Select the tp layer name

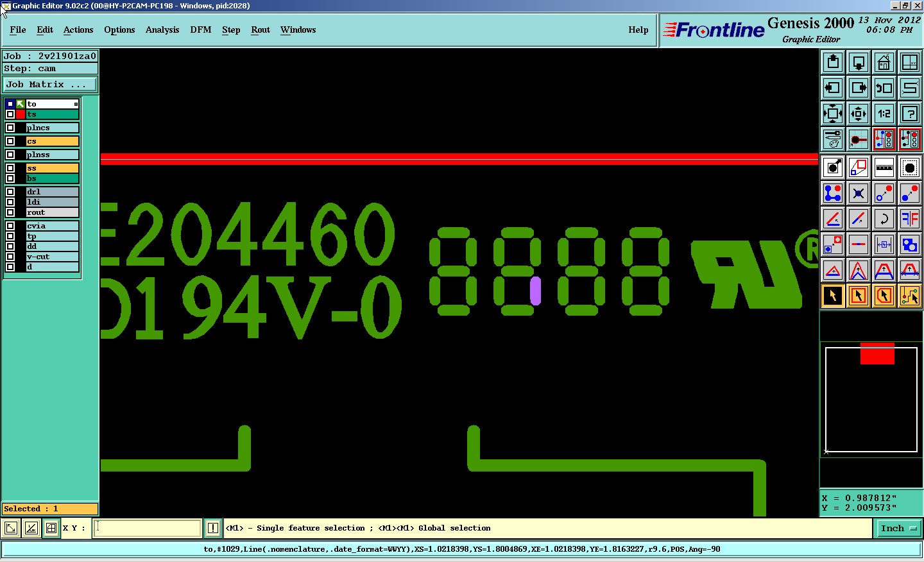point(53,236)
